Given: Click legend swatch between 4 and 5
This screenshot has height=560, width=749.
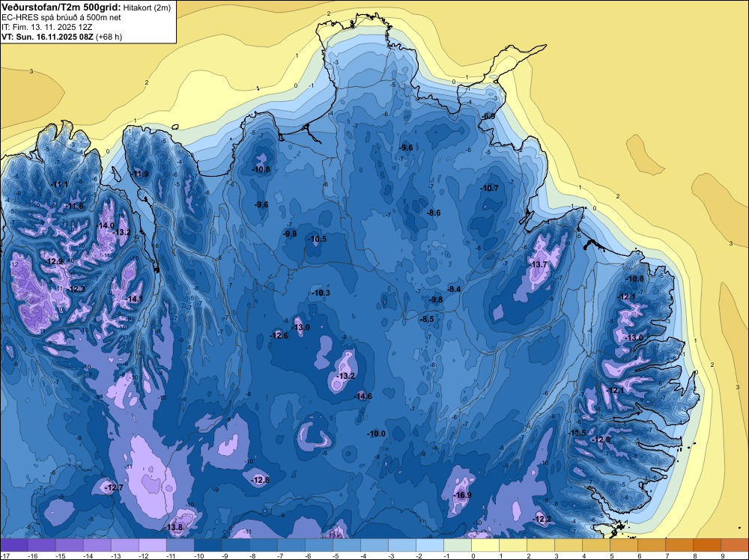Looking at the screenshot, I should 596,545.
